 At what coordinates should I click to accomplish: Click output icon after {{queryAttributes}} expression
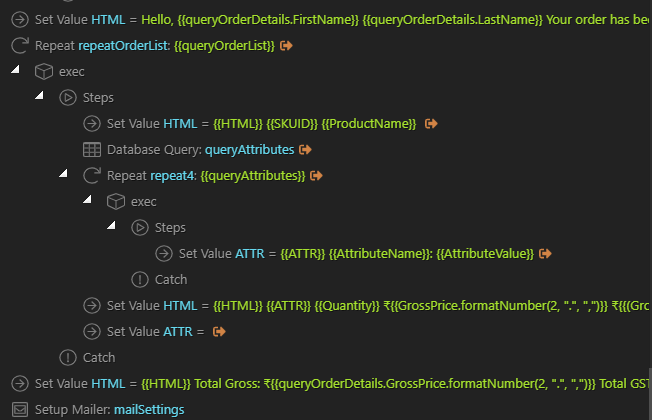coord(316,175)
